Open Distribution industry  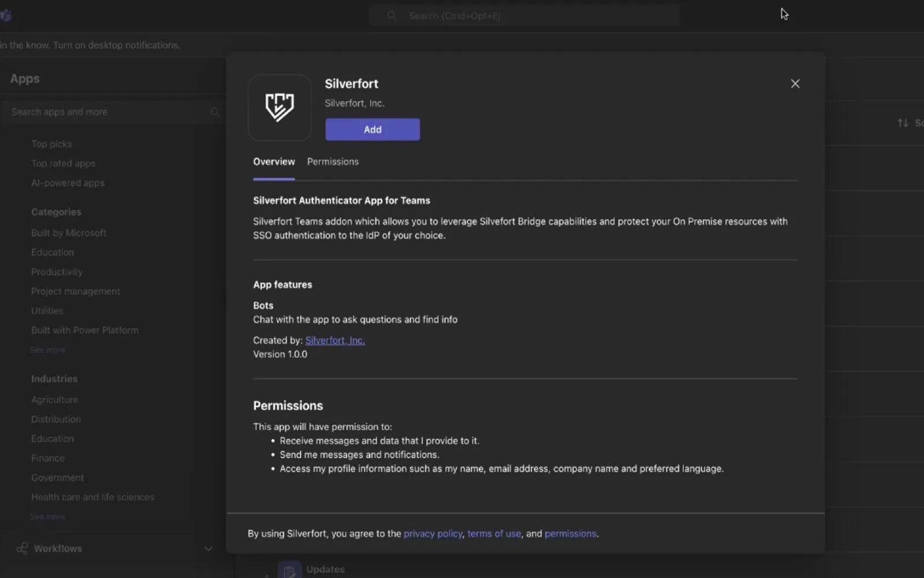coord(56,420)
